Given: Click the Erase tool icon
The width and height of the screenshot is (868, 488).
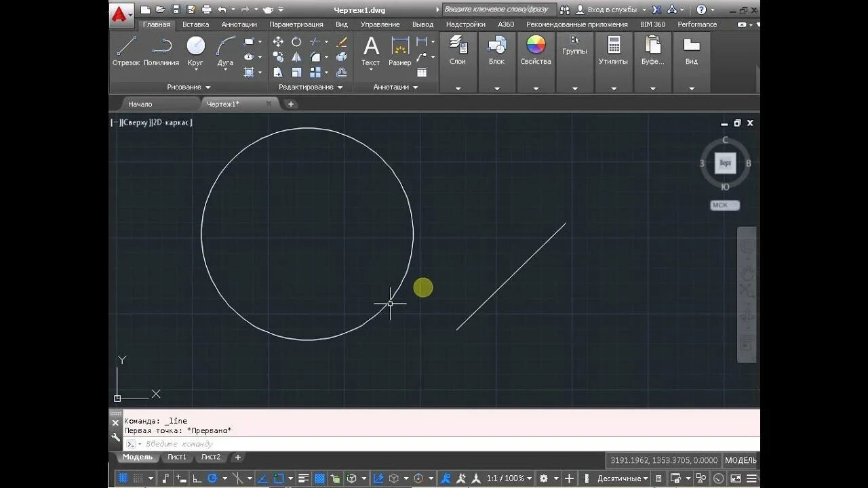Looking at the screenshot, I should 341,41.
